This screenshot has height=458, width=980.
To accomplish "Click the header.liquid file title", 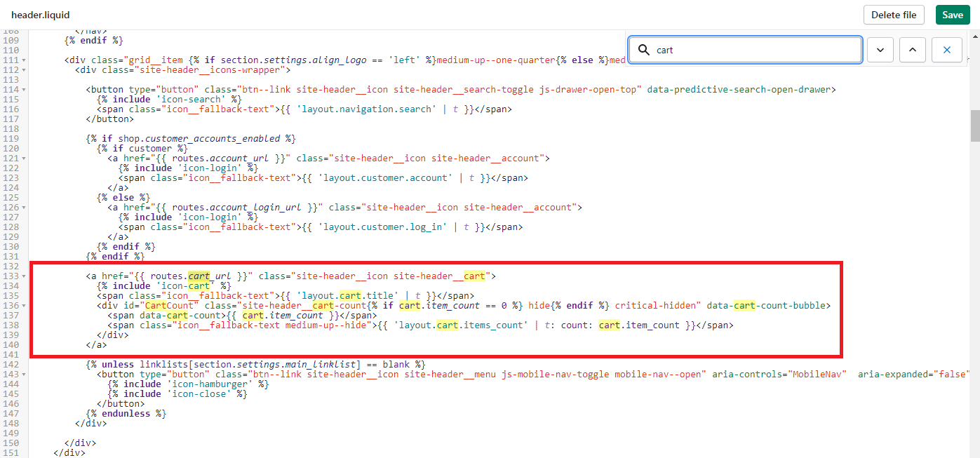I will click(41, 15).
